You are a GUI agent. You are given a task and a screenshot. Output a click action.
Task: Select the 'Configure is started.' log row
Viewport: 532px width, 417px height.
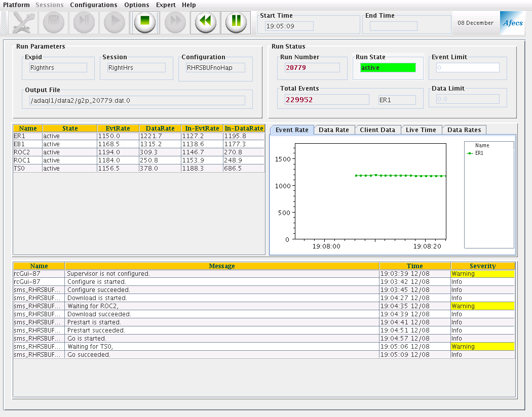(264, 282)
